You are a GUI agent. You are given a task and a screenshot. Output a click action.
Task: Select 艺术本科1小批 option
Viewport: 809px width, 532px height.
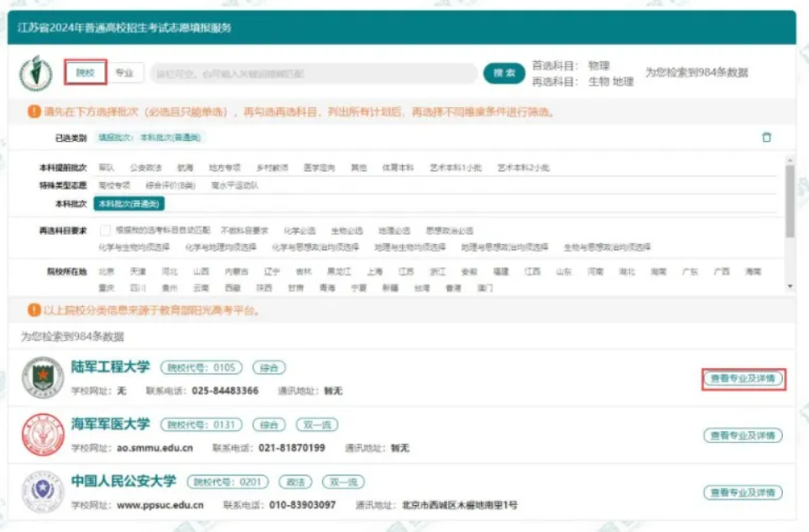(456, 168)
